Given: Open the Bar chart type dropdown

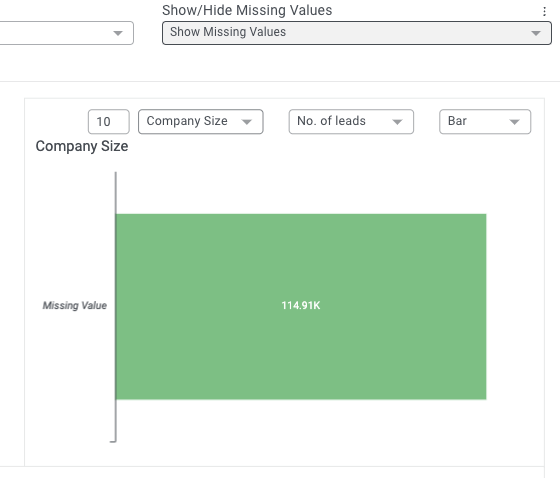Looking at the screenshot, I should [485, 121].
